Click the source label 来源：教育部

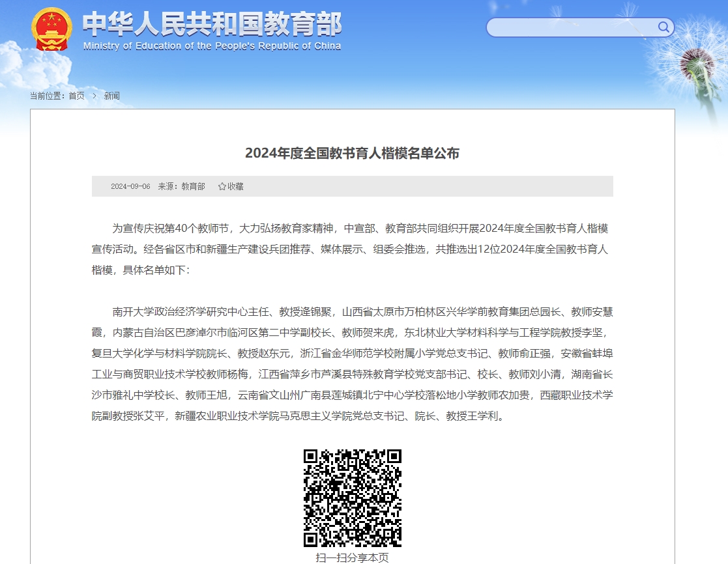click(x=181, y=186)
